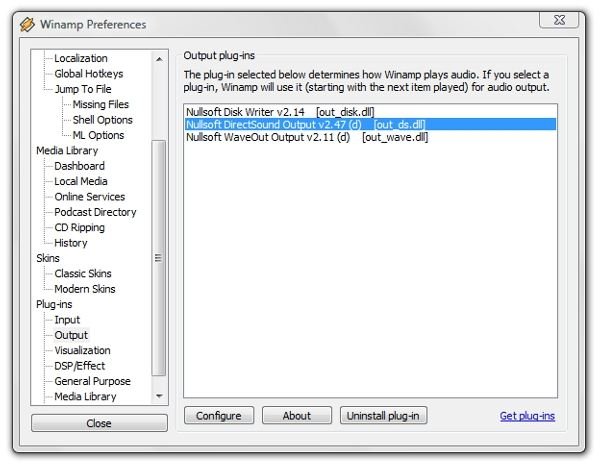The height and width of the screenshot is (464, 600).
Task: Select Media Library under Plug-ins
Action: [x=85, y=396]
